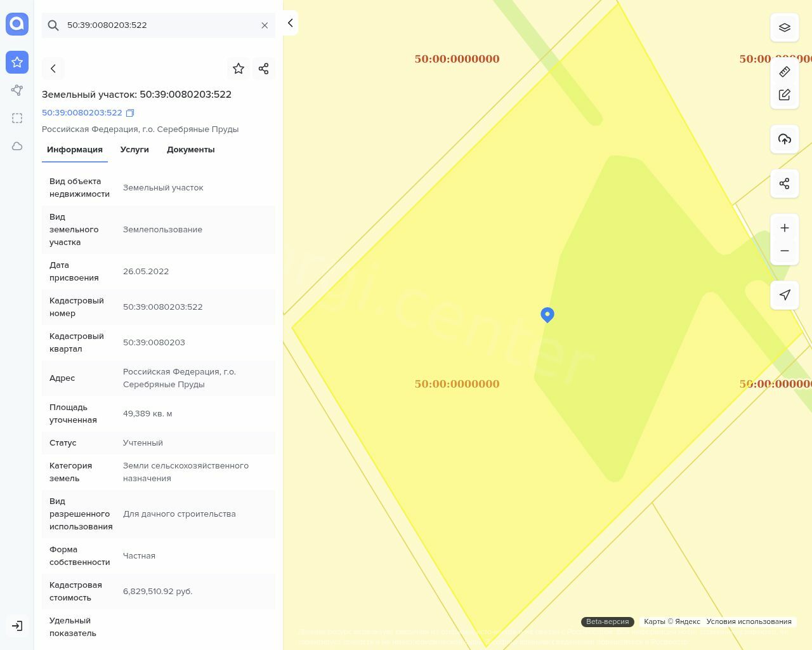Image resolution: width=812 pixels, height=650 pixels.
Task: Copy the cadastral number to clipboard
Action: coord(130,113)
